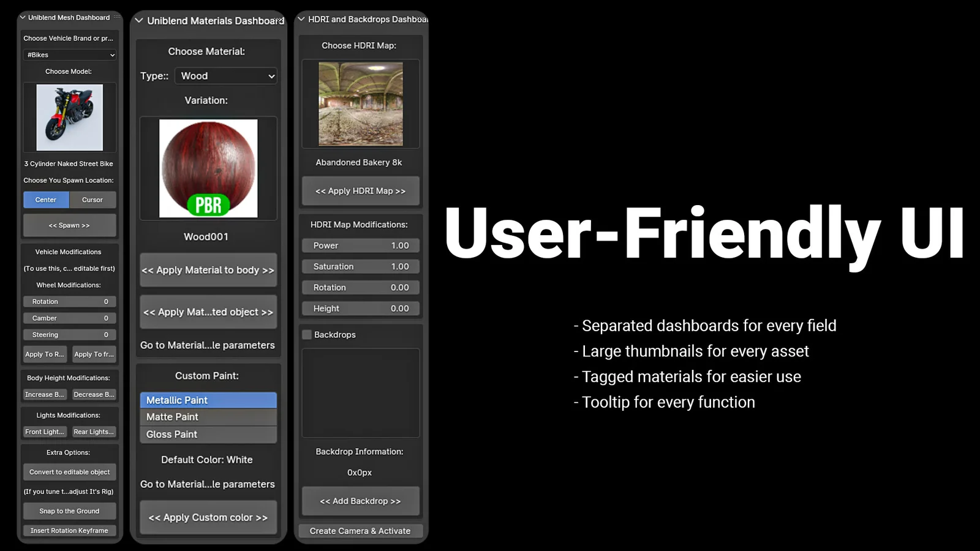Select Matte Paint in the Custom Paint list
This screenshot has height=551, width=980.
click(x=208, y=416)
